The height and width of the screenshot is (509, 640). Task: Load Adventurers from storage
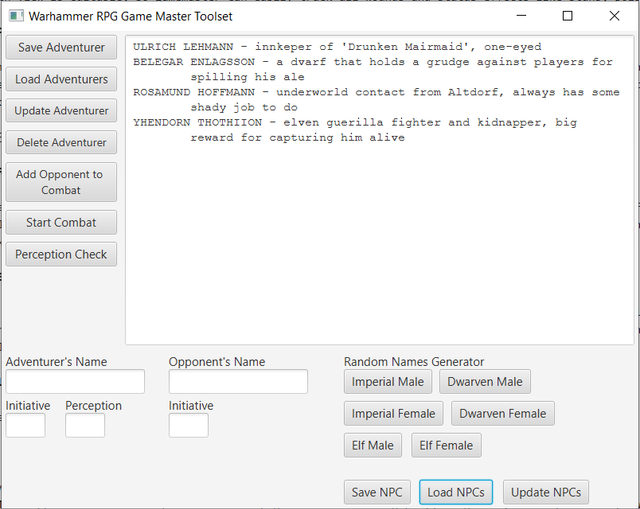61,79
